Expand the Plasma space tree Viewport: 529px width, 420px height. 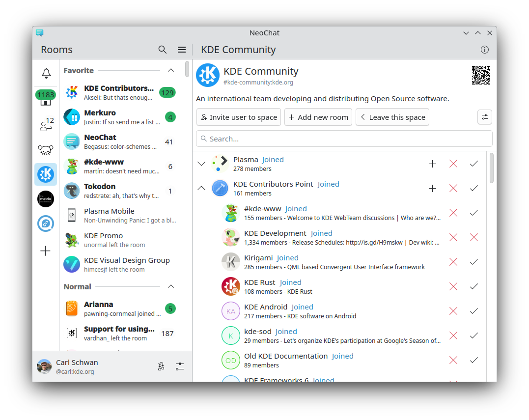pyautogui.click(x=201, y=164)
